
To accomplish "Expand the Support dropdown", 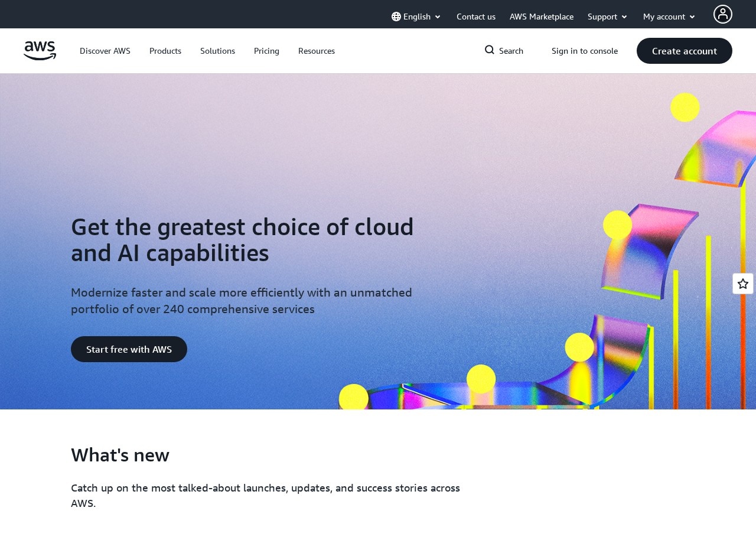I will (x=607, y=17).
